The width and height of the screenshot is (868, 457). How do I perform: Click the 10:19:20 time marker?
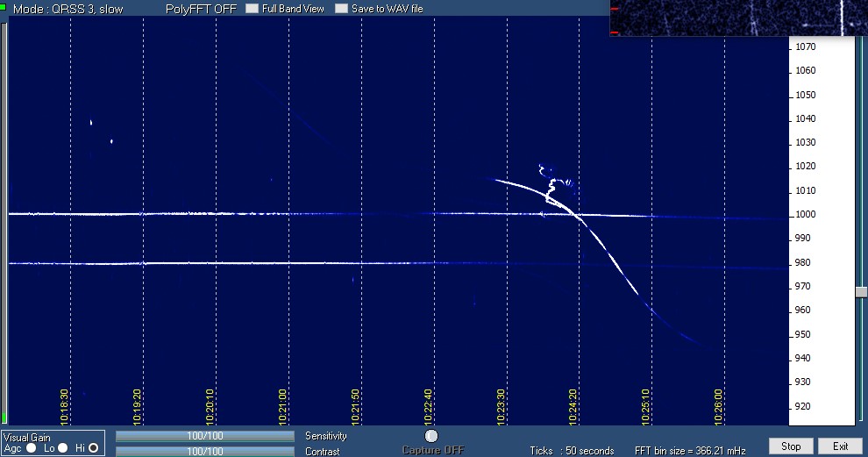point(137,407)
